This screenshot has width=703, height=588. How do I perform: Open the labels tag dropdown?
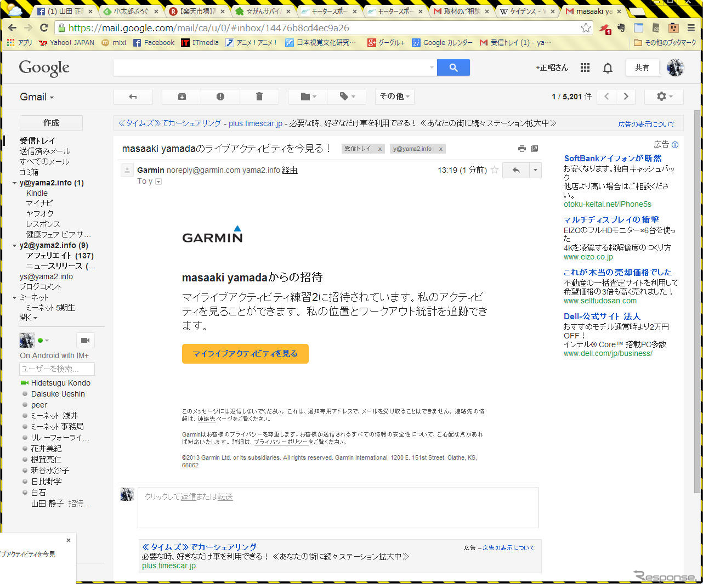pyautogui.click(x=347, y=97)
